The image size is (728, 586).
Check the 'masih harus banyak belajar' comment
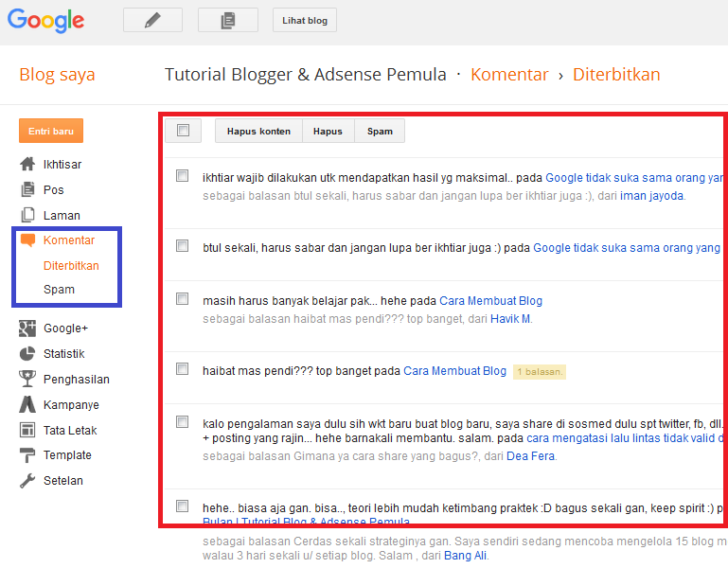[x=183, y=298]
